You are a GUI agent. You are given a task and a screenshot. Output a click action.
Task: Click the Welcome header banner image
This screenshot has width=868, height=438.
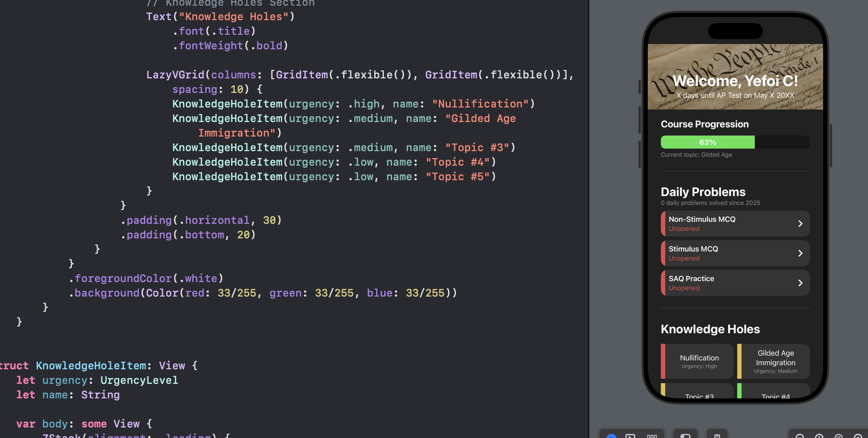tap(735, 65)
